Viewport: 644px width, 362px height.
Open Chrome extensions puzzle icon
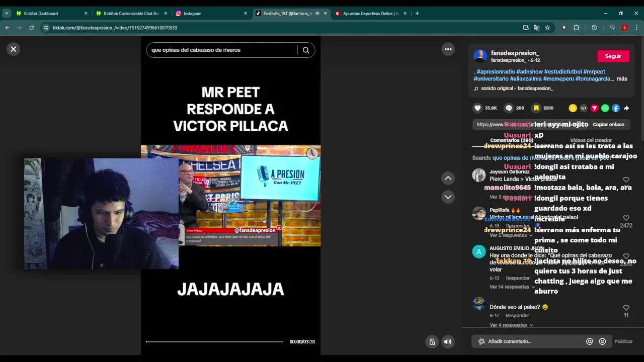coord(577,28)
